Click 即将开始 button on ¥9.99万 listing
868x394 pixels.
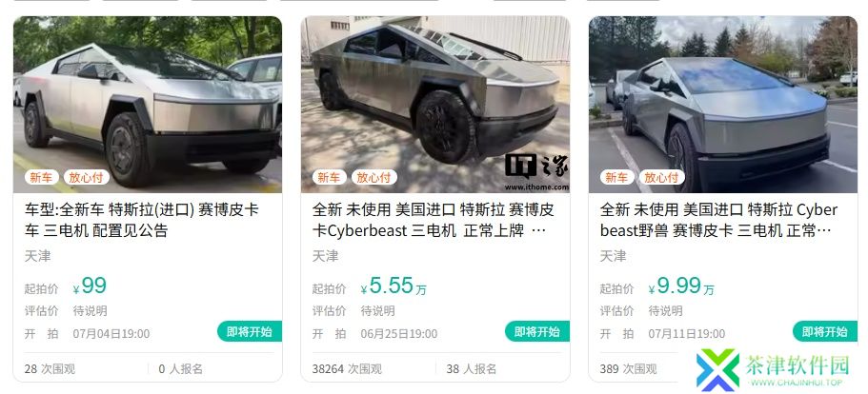[825, 331]
